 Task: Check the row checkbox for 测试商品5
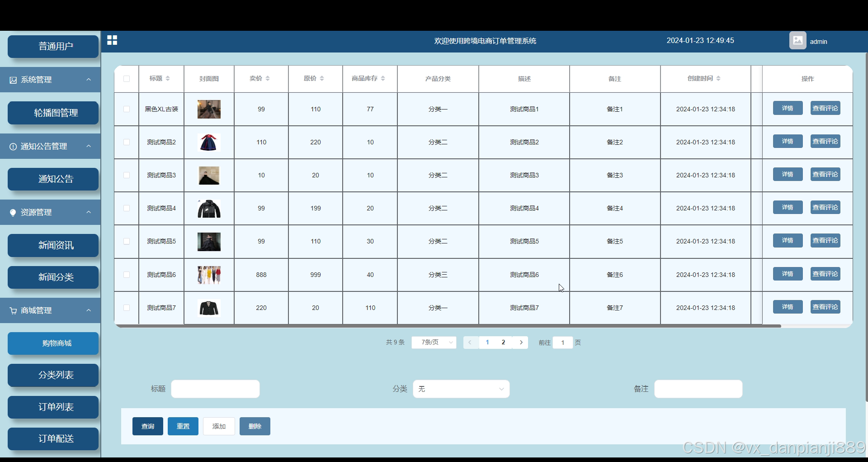point(127,241)
